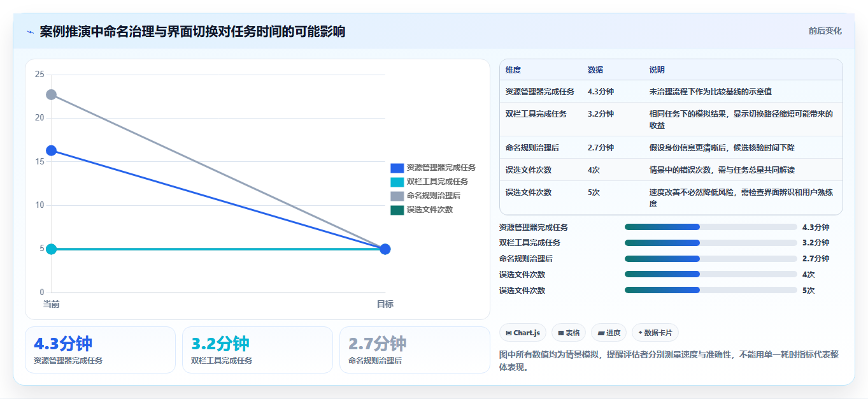Click the 目标 x-axis label
The width and height of the screenshot is (868, 399).
point(385,304)
